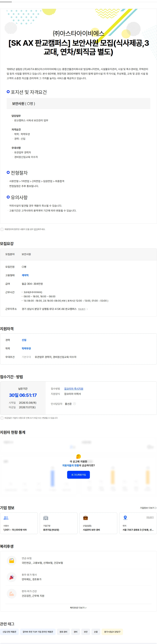157x644 pixels.
Task: Click 1,001 ~ 10,000명 이하 text
Action: 15,530
